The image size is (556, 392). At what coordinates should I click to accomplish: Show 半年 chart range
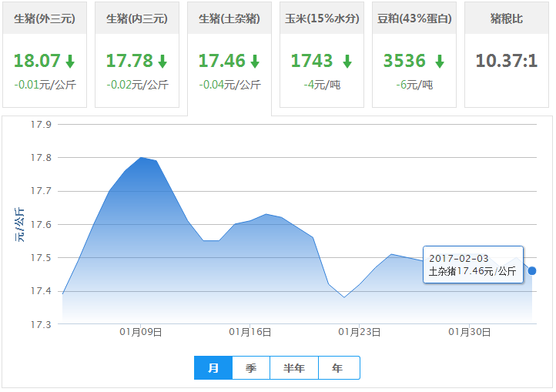294,368
